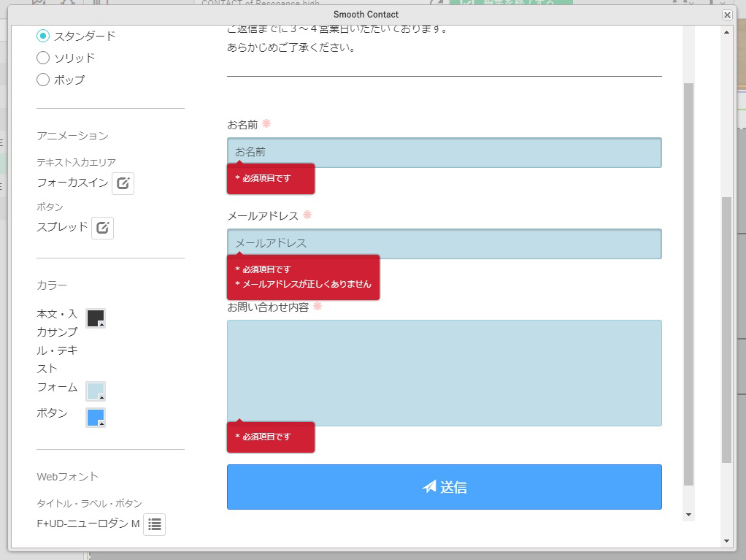Expand the corner arrow on the フォーム color swatch
Image resolution: width=746 pixels, height=560 pixels.
[x=101, y=396]
